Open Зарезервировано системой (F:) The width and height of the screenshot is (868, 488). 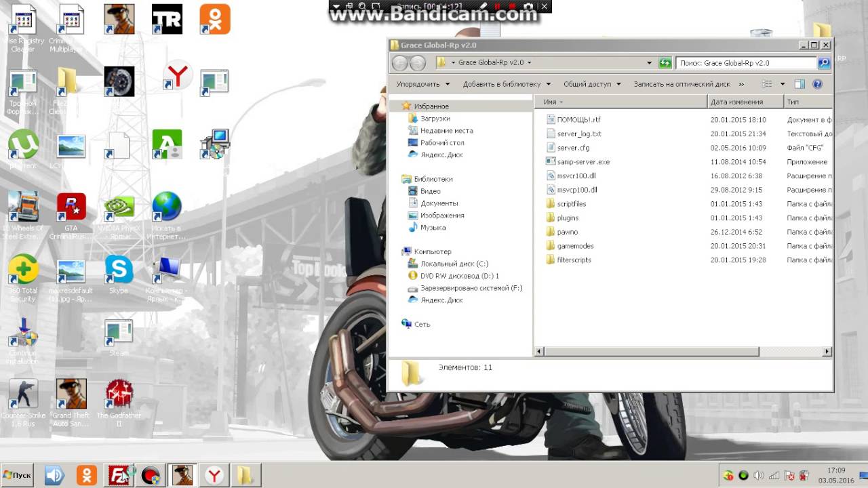pos(465,288)
